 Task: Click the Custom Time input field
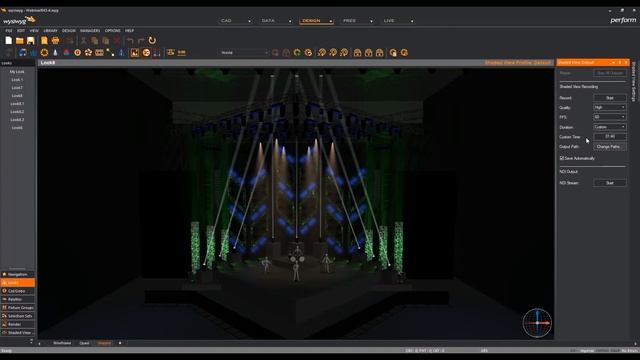(609, 137)
